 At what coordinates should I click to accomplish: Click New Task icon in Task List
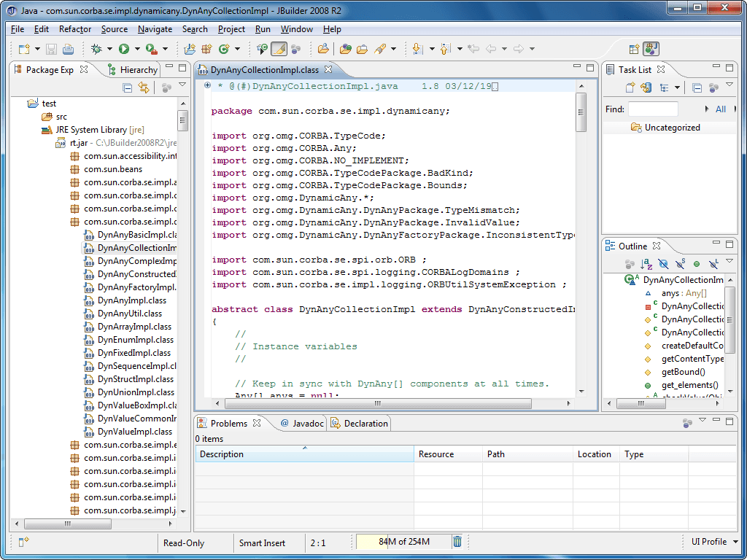click(630, 87)
